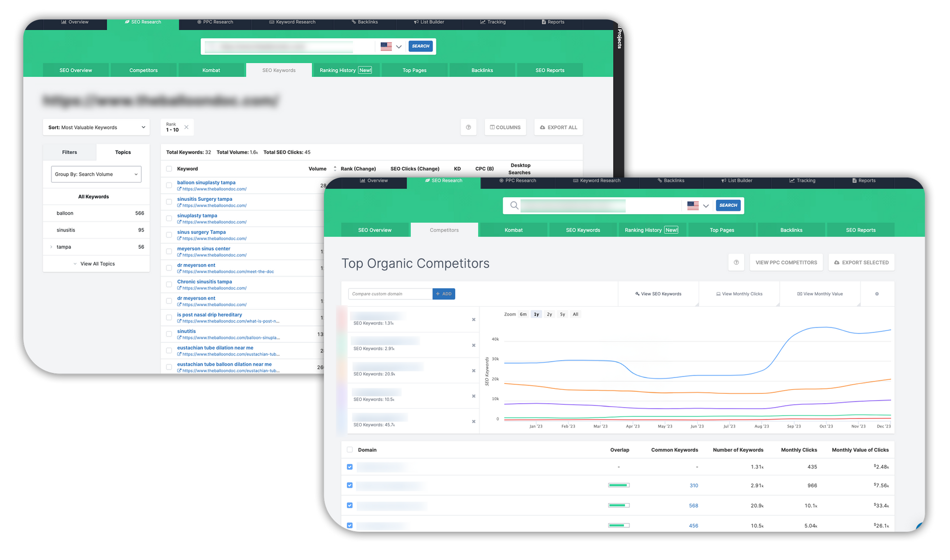Select View Monthly Clicks chart tab
Viewport: 950px width, 560px height.
click(x=739, y=294)
